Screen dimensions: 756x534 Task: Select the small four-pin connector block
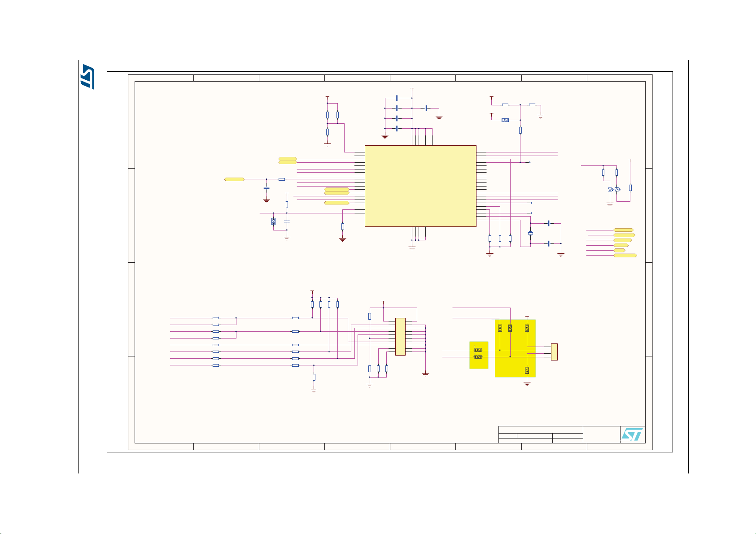point(554,352)
